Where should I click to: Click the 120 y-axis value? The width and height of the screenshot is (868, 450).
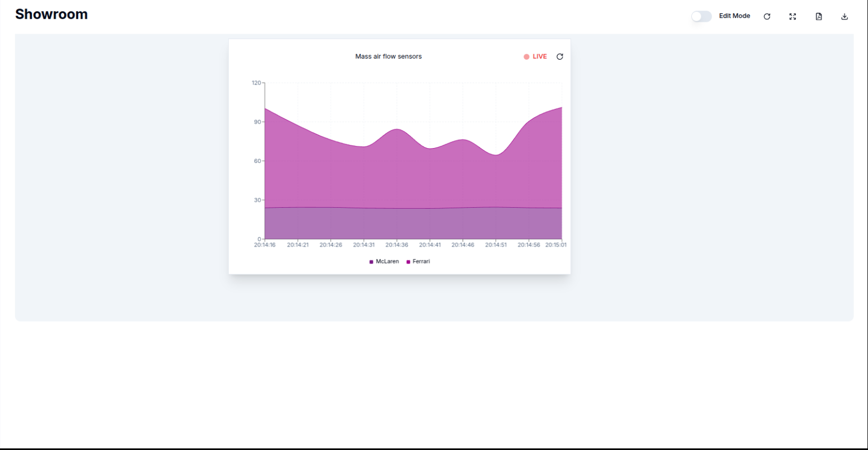[x=257, y=83]
